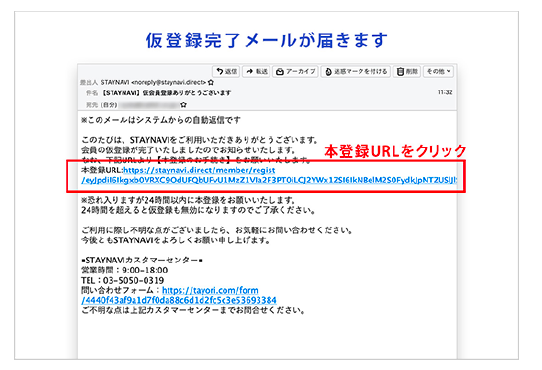
Task: Click the line ※恐れ入りますが24時間以内に本登録
Action: (x=188, y=200)
